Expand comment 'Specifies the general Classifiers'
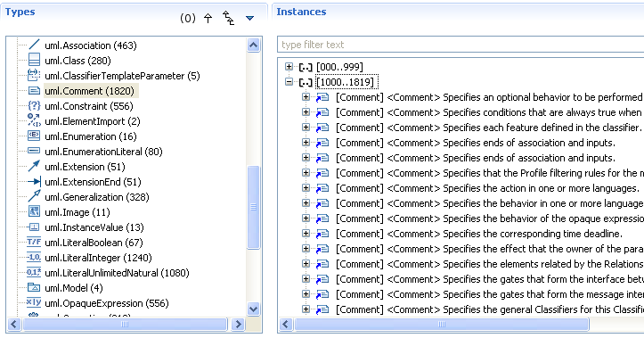The image size is (644, 338). tap(306, 309)
